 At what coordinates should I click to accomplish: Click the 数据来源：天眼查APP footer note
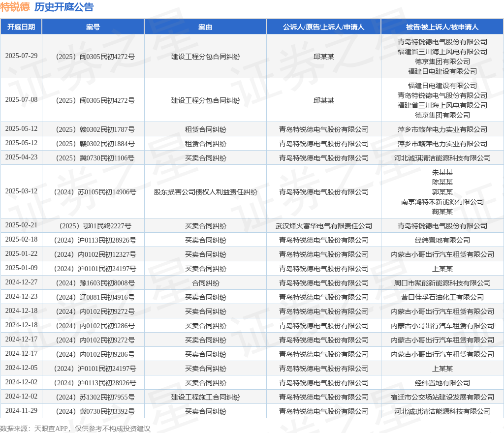(75, 429)
